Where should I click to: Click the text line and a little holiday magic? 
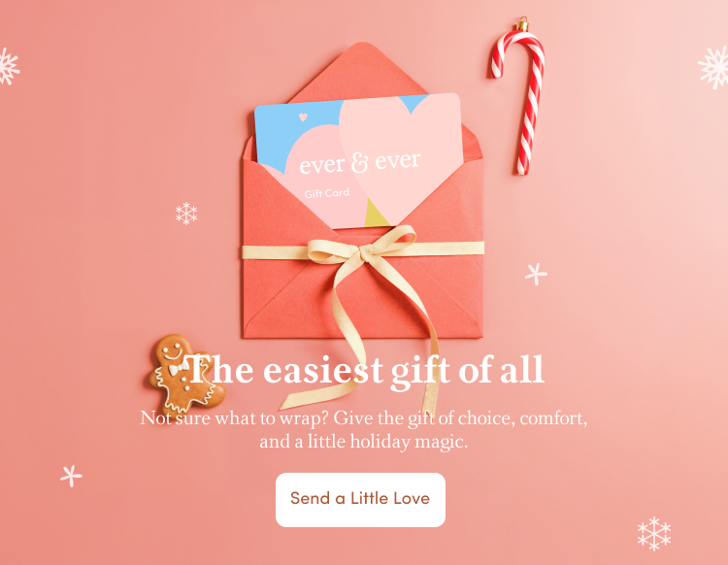(364, 441)
